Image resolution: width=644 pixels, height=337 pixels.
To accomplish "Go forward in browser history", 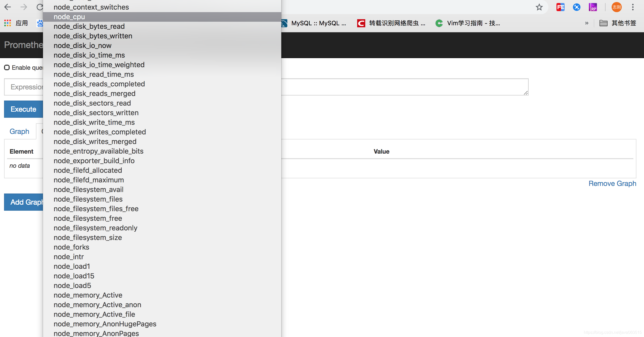I will pos(24,7).
